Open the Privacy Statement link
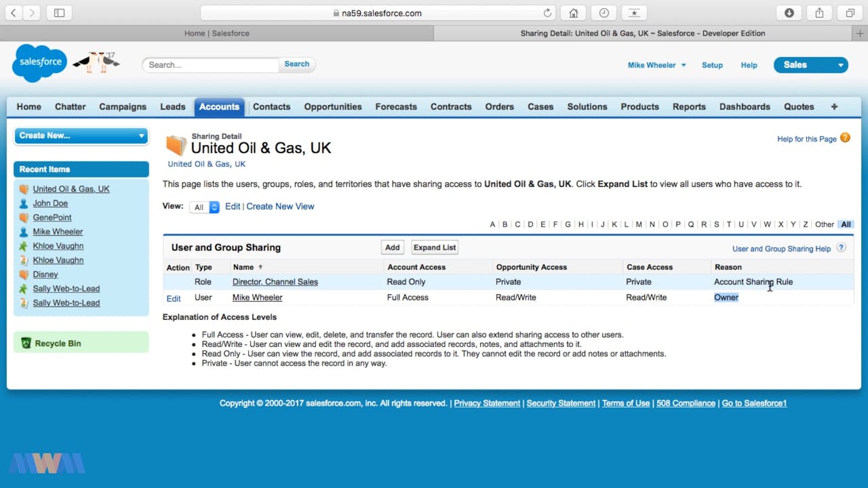868x488 pixels. [x=487, y=403]
